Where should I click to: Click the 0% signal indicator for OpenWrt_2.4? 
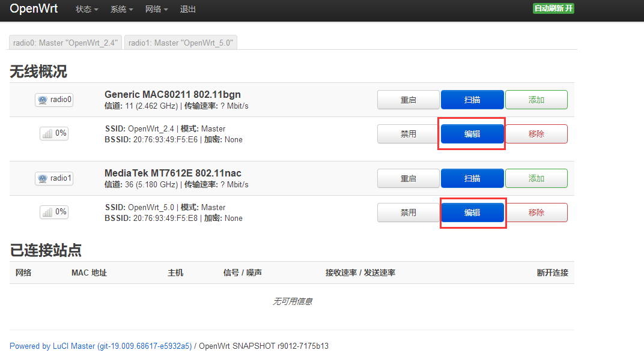[54, 133]
